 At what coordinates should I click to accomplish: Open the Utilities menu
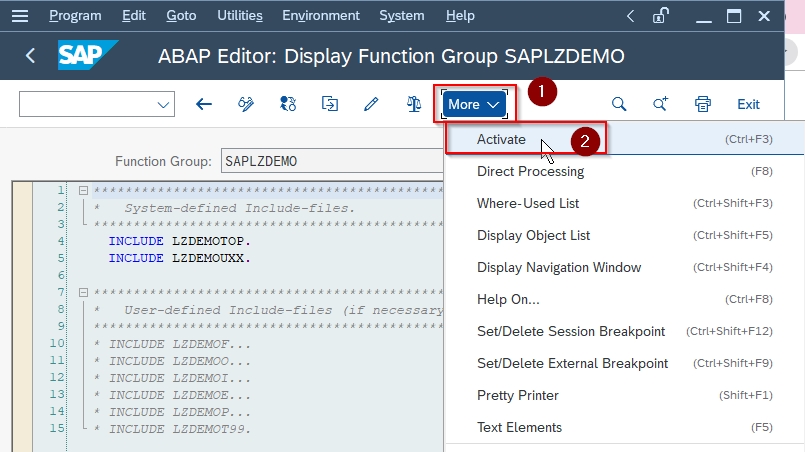click(x=240, y=16)
